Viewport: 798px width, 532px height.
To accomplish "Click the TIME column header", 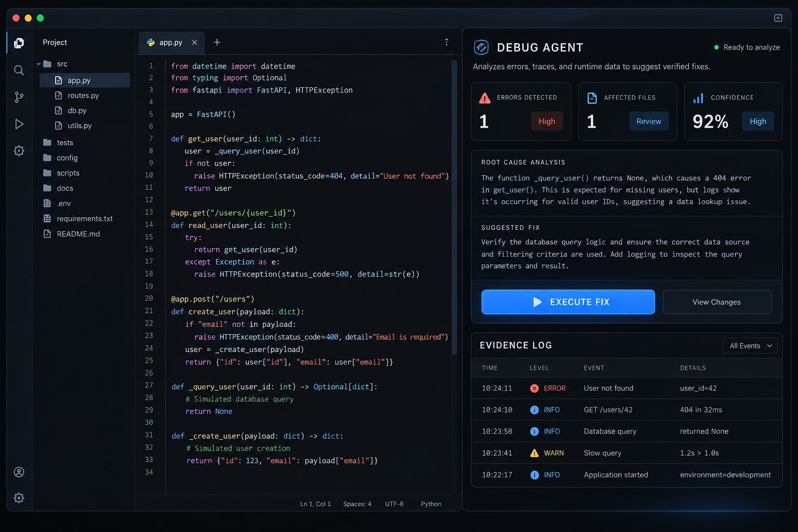I will click(490, 368).
